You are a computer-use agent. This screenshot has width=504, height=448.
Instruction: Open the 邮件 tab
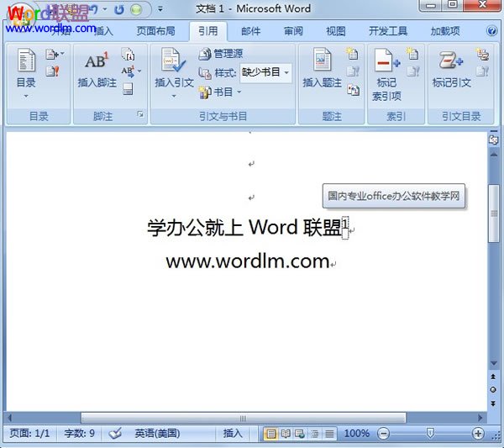click(250, 31)
